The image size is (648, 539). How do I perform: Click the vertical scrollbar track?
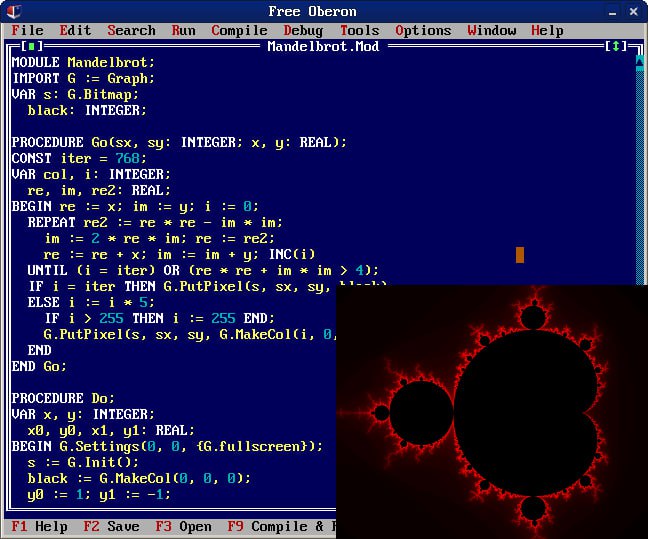click(x=640, y=180)
